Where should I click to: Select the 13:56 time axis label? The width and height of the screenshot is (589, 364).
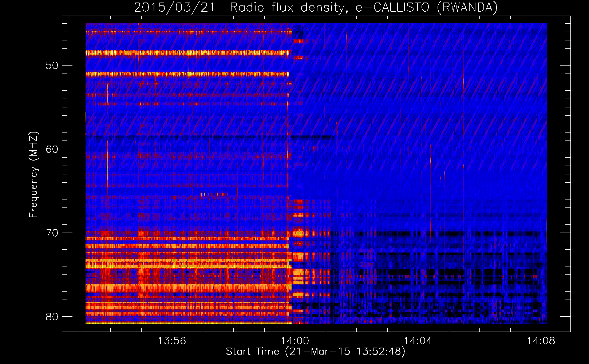click(x=172, y=341)
